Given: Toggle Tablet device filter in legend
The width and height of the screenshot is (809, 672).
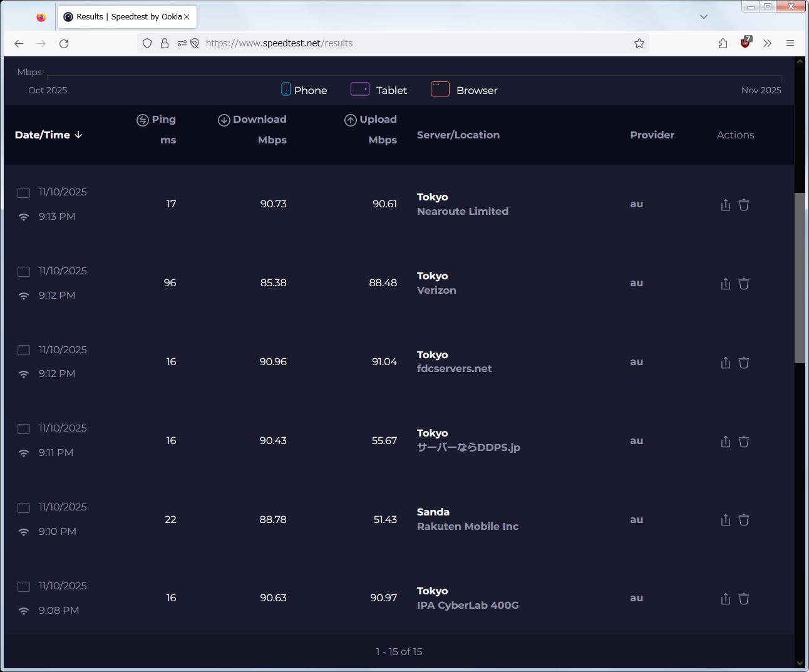Looking at the screenshot, I should 379,90.
